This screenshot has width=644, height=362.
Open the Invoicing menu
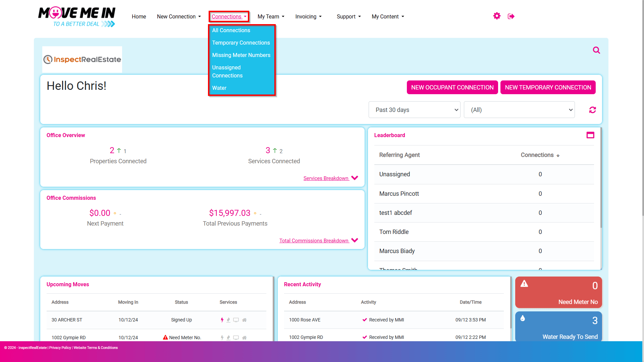[x=308, y=16]
